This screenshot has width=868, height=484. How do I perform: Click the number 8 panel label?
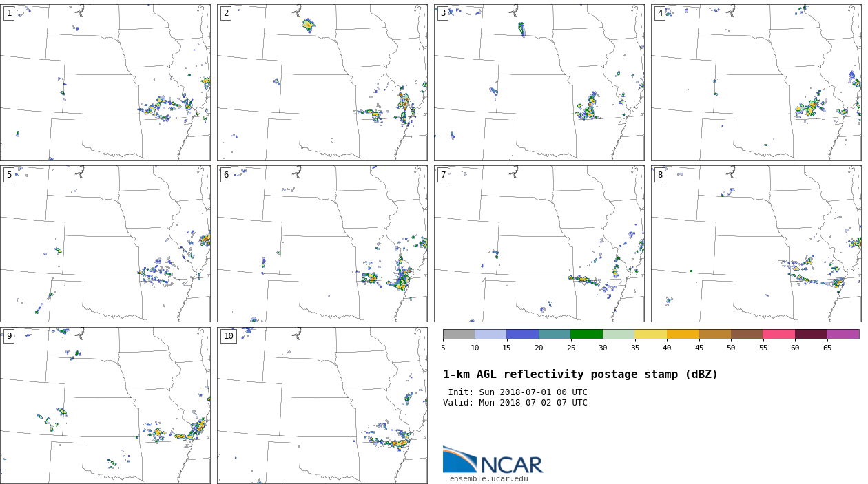(660, 175)
